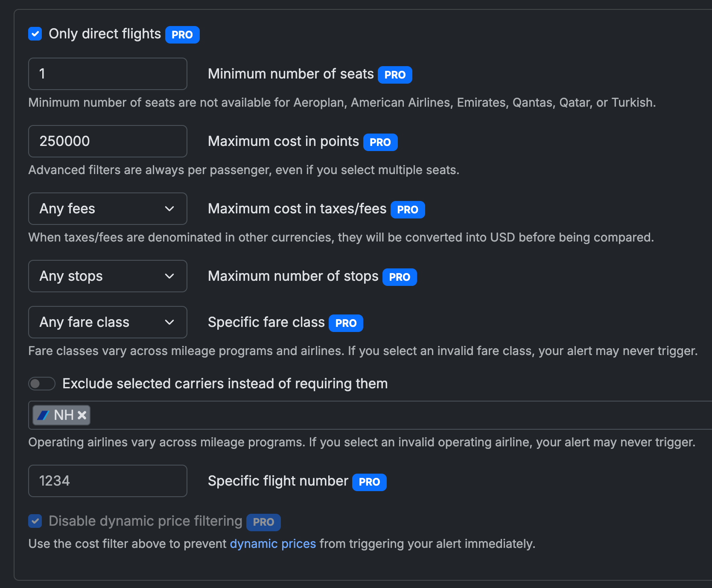Click PRO badge beside Specific fare class

(346, 323)
